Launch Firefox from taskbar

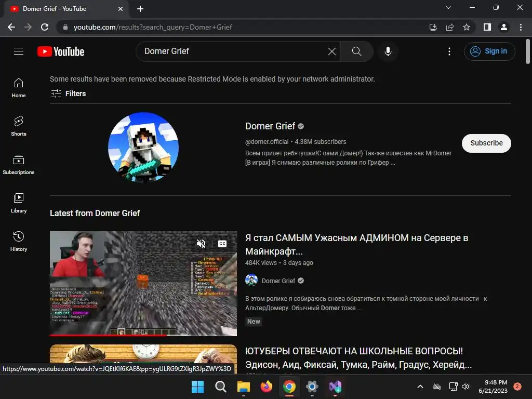tap(267, 387)
